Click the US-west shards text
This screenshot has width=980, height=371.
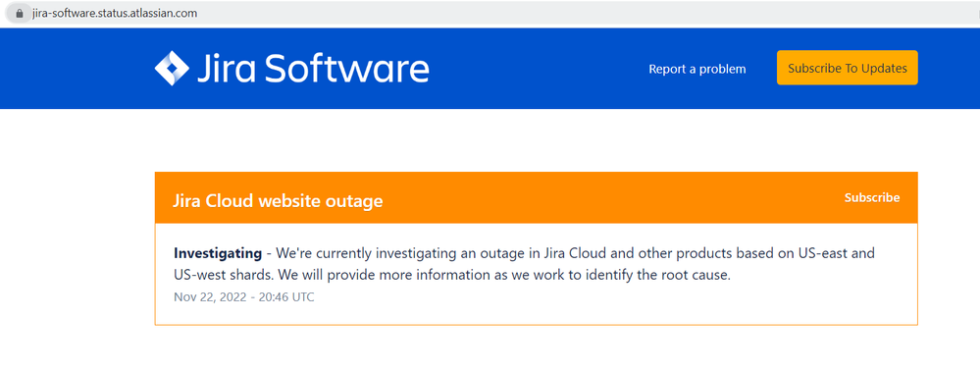click(223, 275)
